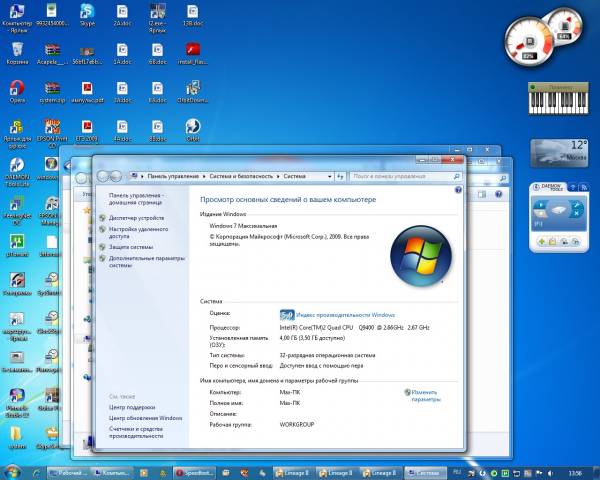Open 'Настройка удаленного доступа' link
This screenshot has height=480, width=600.
(x=138, y=233)
